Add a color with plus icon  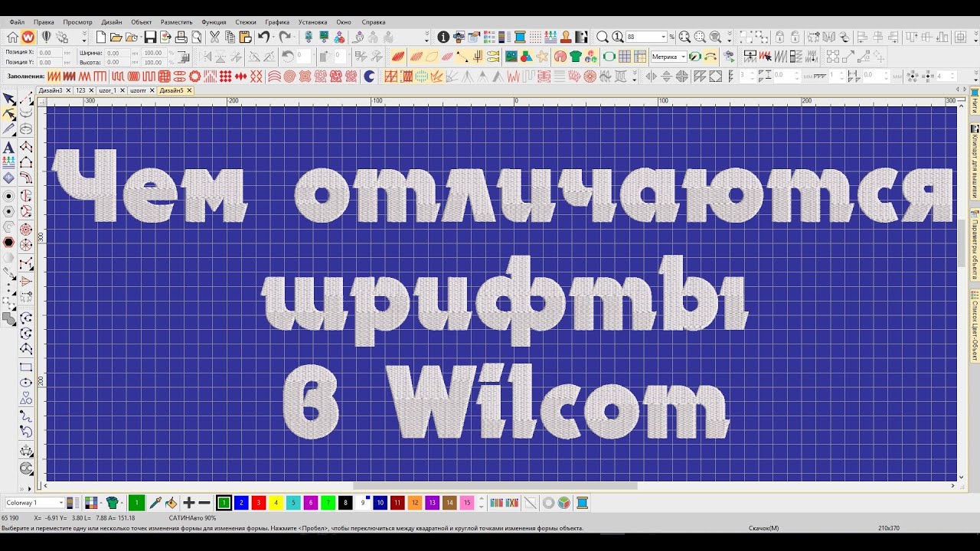(189, 503)
